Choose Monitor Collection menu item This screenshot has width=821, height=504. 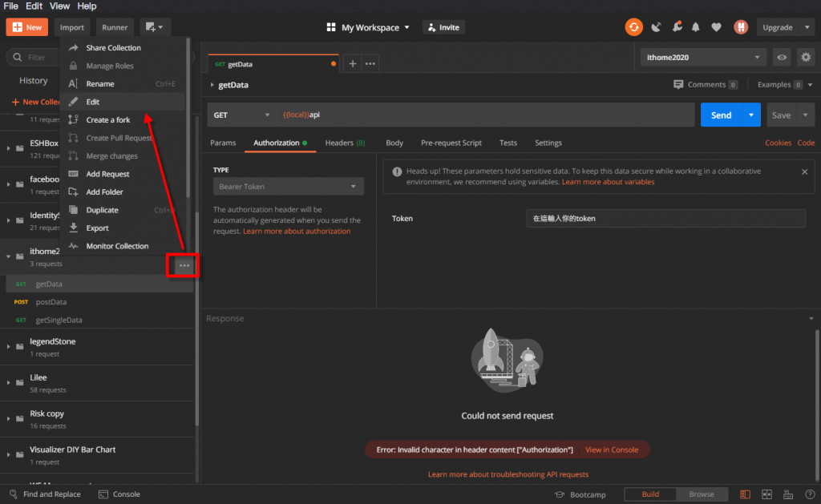[123, 246]
